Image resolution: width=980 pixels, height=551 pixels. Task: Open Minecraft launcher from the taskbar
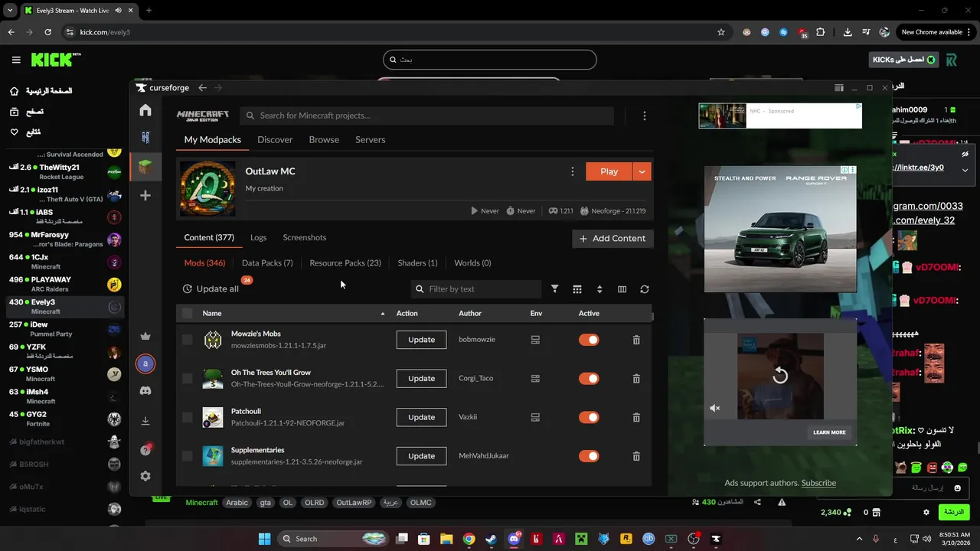coord(581,539)
